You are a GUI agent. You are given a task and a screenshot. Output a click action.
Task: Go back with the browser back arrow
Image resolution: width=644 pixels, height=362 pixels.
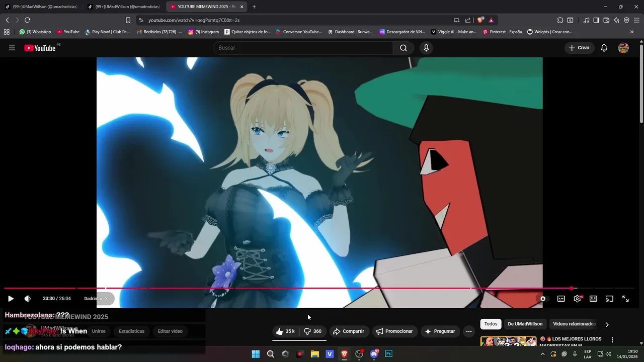(7, 20)
